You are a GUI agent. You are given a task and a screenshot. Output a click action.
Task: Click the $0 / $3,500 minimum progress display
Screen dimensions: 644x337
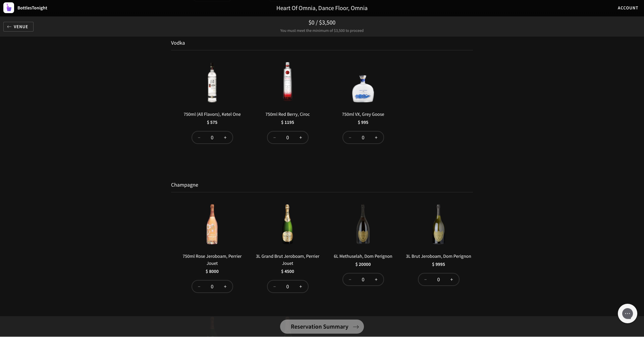[322, 22]
